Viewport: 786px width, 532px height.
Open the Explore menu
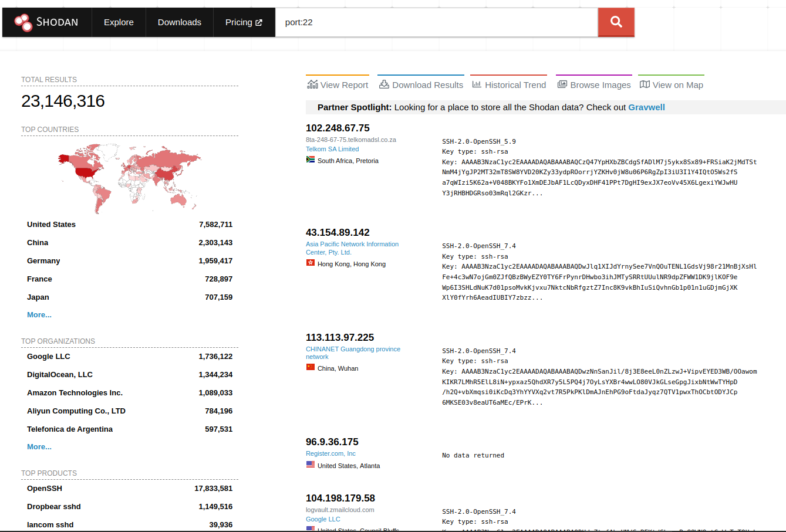(x=119, y=22)
